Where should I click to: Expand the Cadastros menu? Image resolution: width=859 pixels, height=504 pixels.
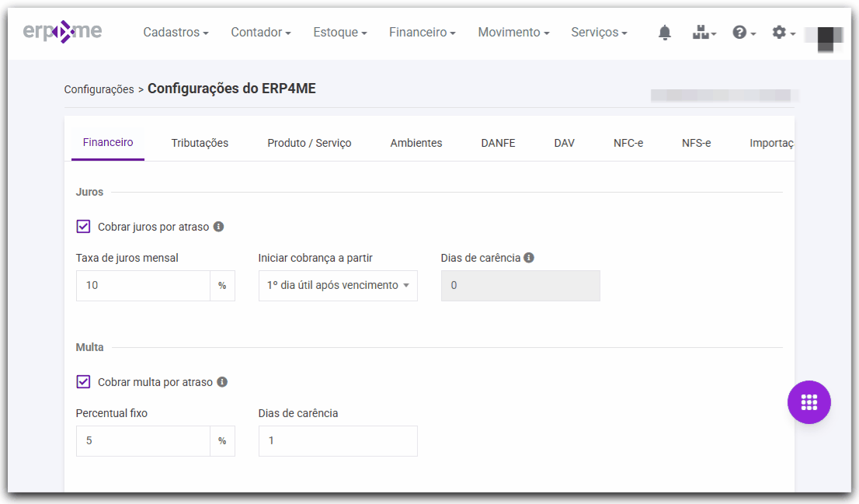tap(176, 33)
